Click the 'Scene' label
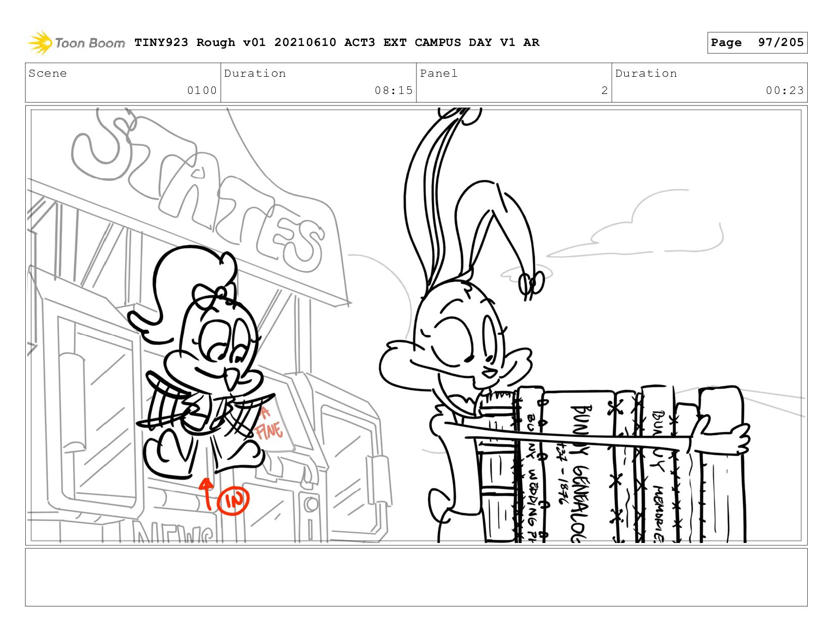The height and width of the screenshot is (644, 834). 48,73
